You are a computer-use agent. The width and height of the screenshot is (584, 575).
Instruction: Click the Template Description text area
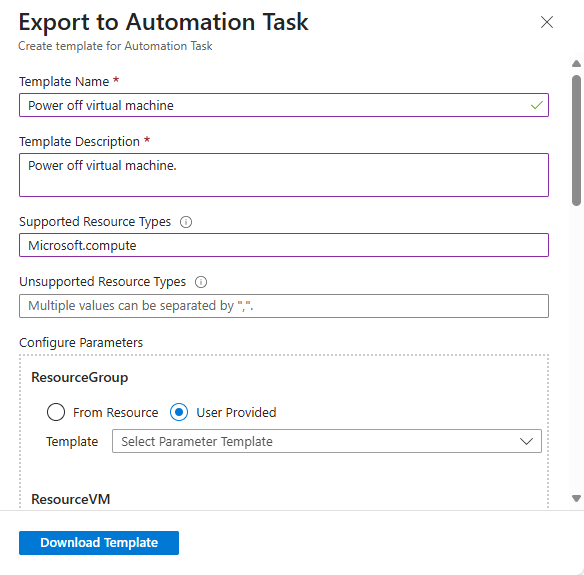284,175
